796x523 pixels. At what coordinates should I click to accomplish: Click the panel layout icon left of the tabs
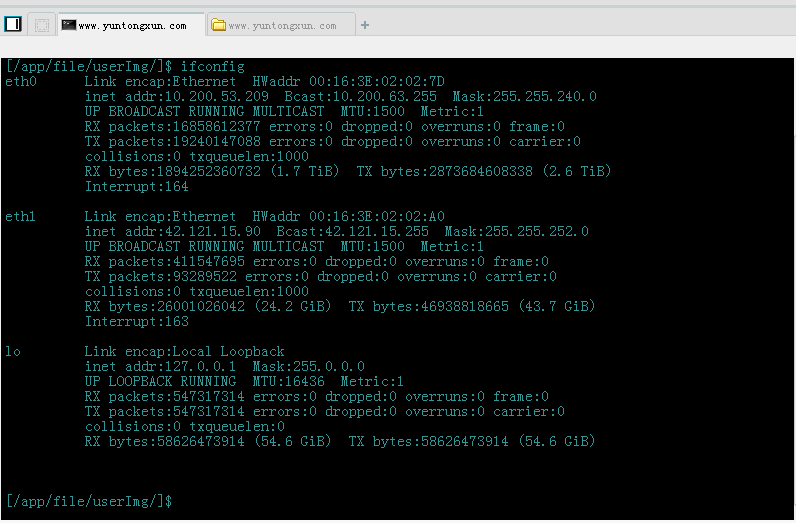tap(13, 24)
